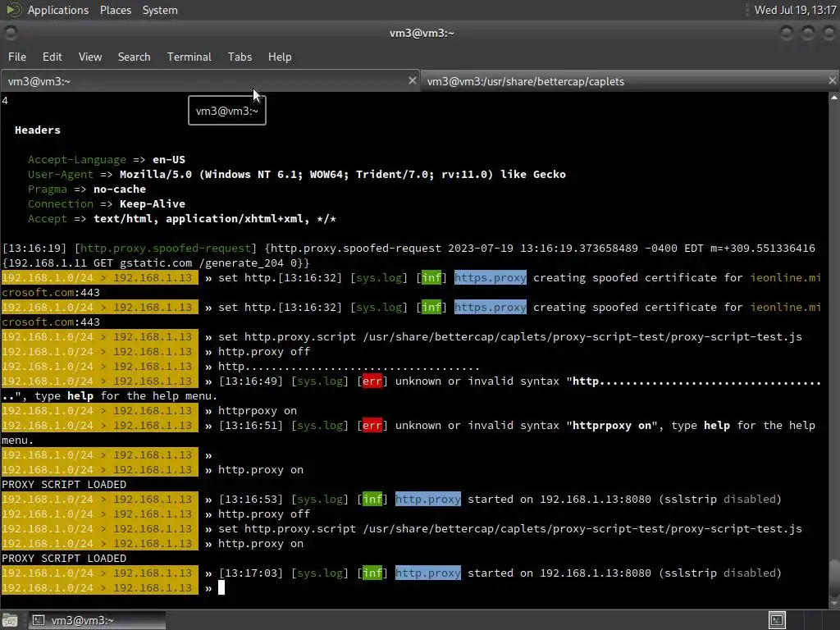Close the bettercap/caplets tab
The width and height of the screenshot is (840, 630).
832,80
